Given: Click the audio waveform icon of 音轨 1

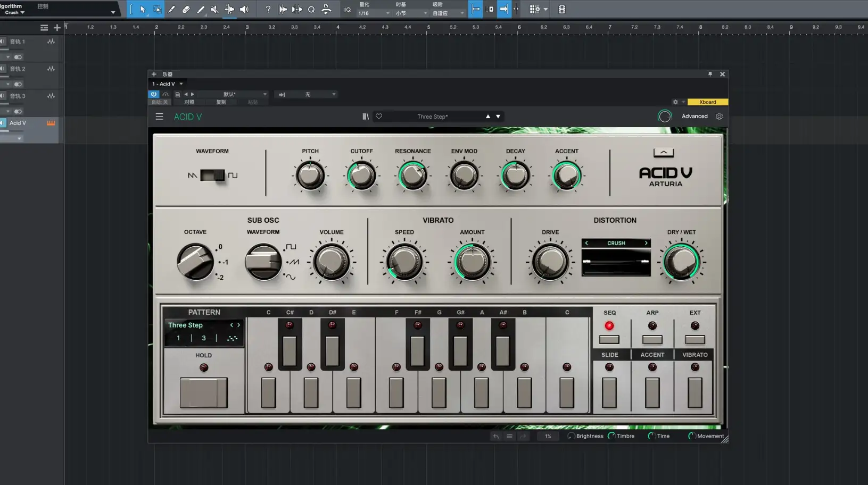Looking at the screenshot, I should click(51, 41).
